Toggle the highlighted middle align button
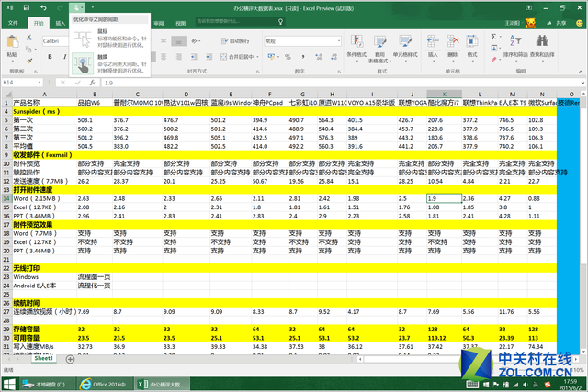Screen dimensions: 588x392 pyautogui.click(x=178, y=40)
